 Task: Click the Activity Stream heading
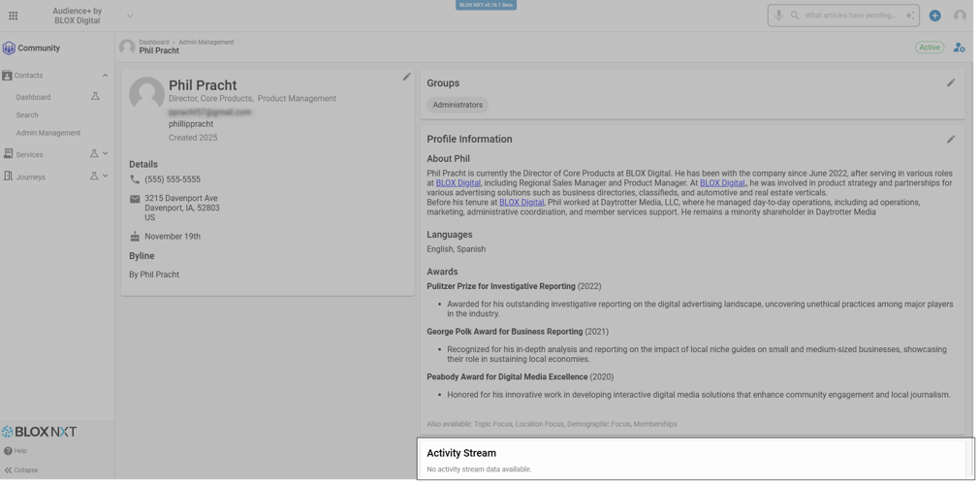[461, 453]
